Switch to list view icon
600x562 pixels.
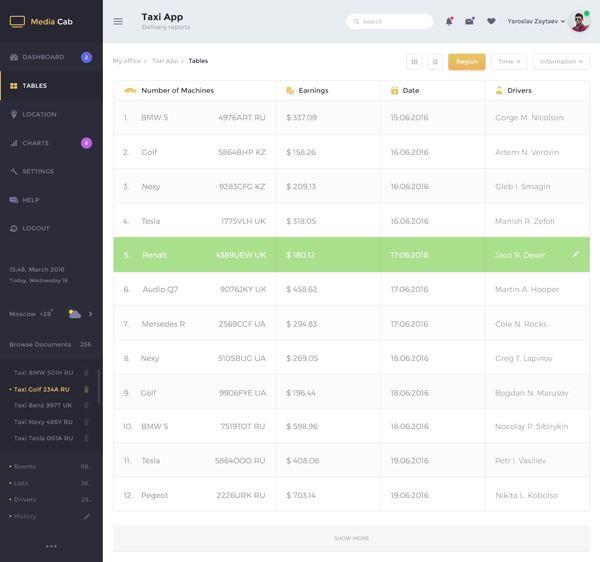click(x=435, y=62)
